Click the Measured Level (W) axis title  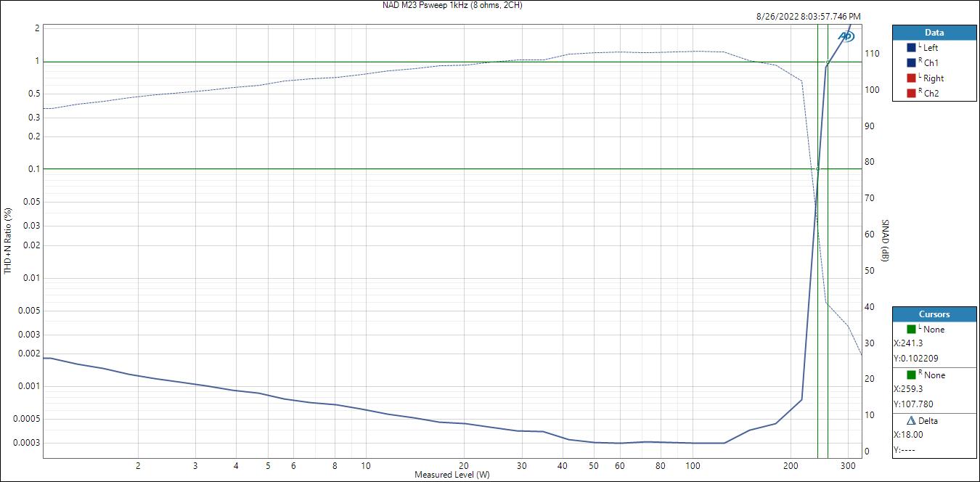(452, 475)
